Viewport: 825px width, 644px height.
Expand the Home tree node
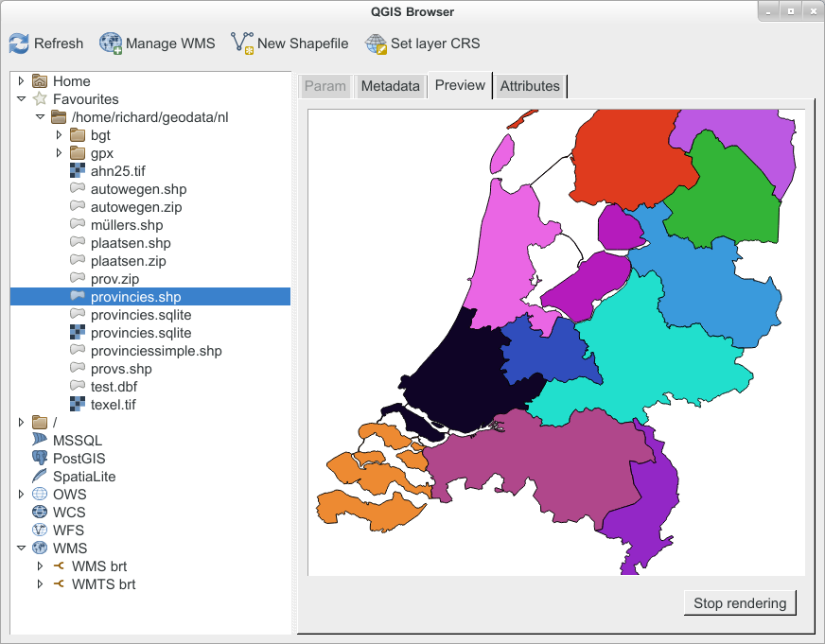click(21, 81)
